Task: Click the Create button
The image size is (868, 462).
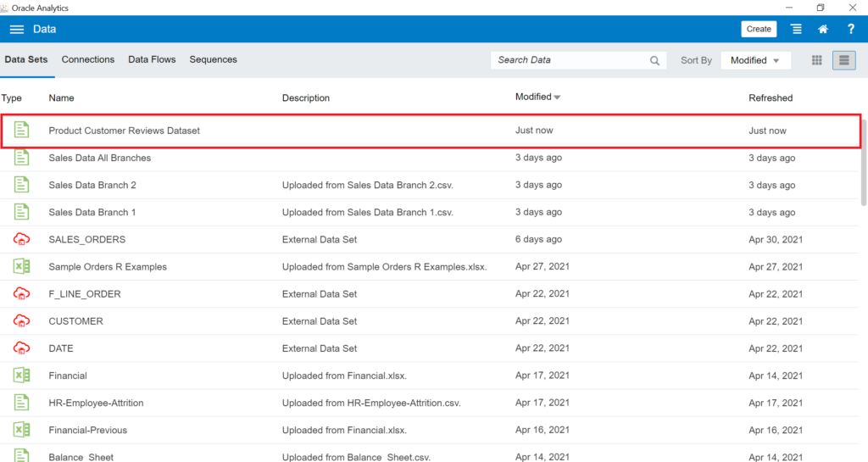Action: pyautogui.click(x=759, y=30)
